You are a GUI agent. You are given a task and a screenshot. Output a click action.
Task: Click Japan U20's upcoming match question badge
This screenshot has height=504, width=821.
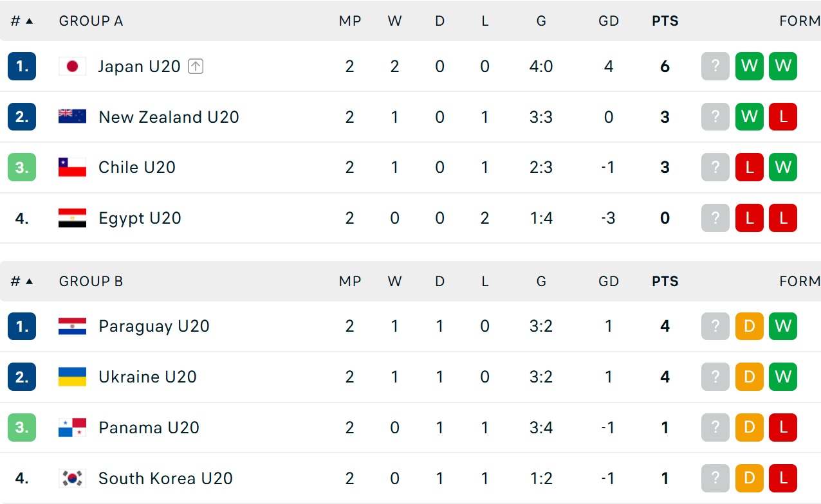coord(715,66)
